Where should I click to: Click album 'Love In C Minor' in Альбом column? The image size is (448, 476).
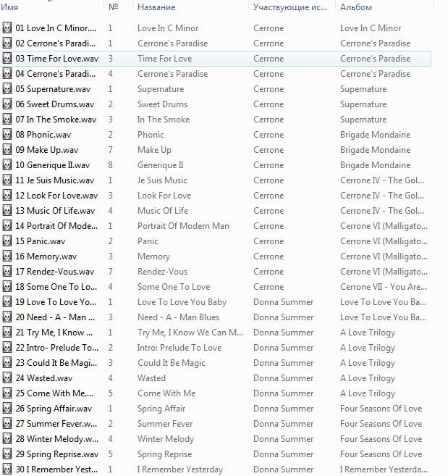click(x=371, y=28)
